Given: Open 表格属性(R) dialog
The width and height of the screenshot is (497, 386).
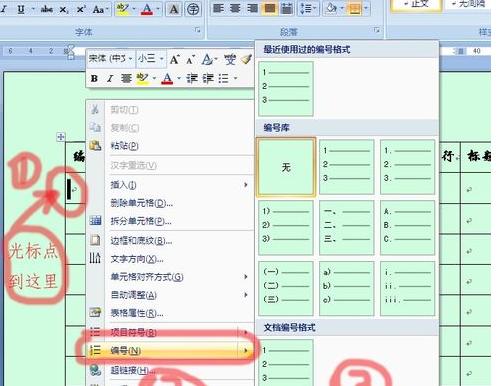Looking at the screenshot, I should pos(170,313).
